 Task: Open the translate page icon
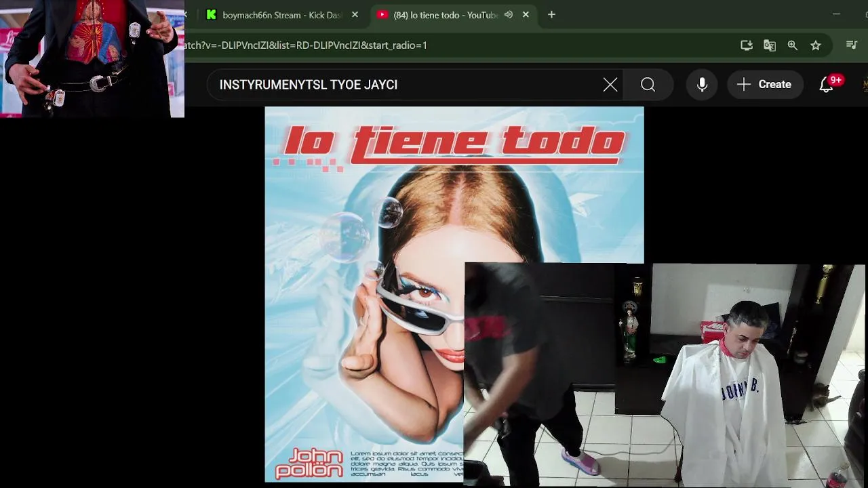(x=770, y=45)
